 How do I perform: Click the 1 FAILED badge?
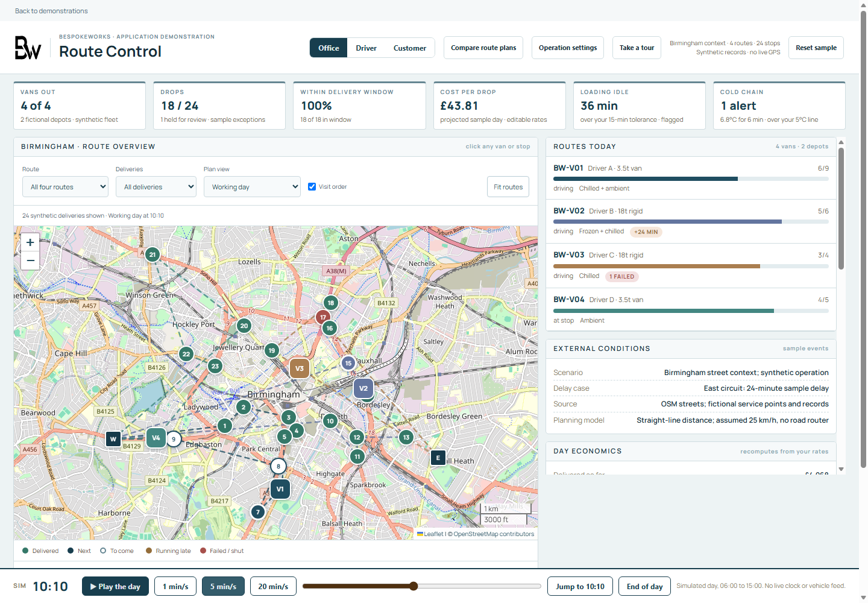pyautogui.click(x=621, y=277)
